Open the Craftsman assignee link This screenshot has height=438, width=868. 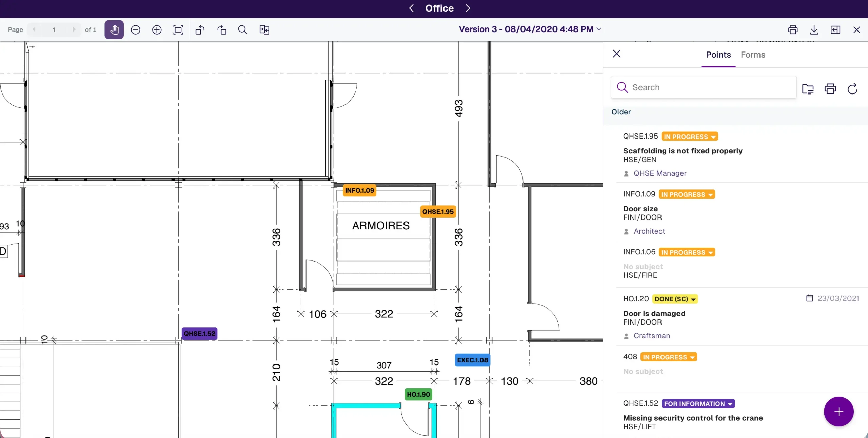652,336
